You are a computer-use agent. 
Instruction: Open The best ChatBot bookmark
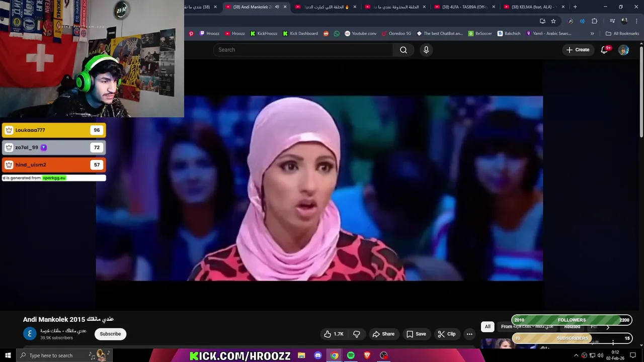point(439,33)
